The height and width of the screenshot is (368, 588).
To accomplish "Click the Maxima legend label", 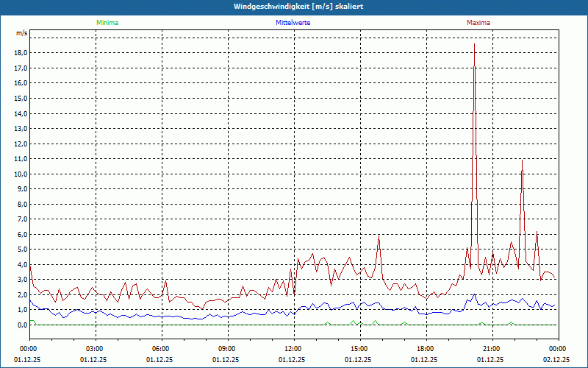I will tap(478, 23).
